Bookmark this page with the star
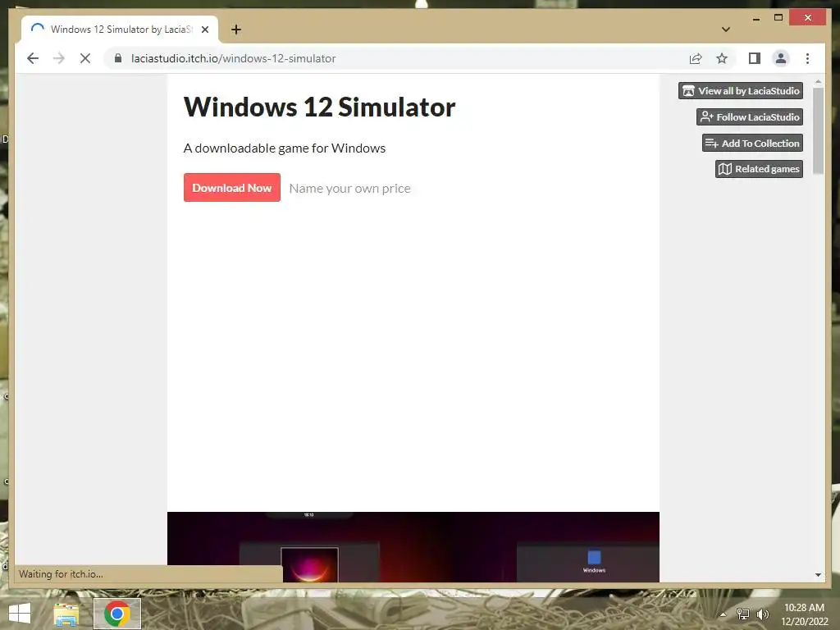840x630 pixels. pyautogui.click(x=722, y=58)
